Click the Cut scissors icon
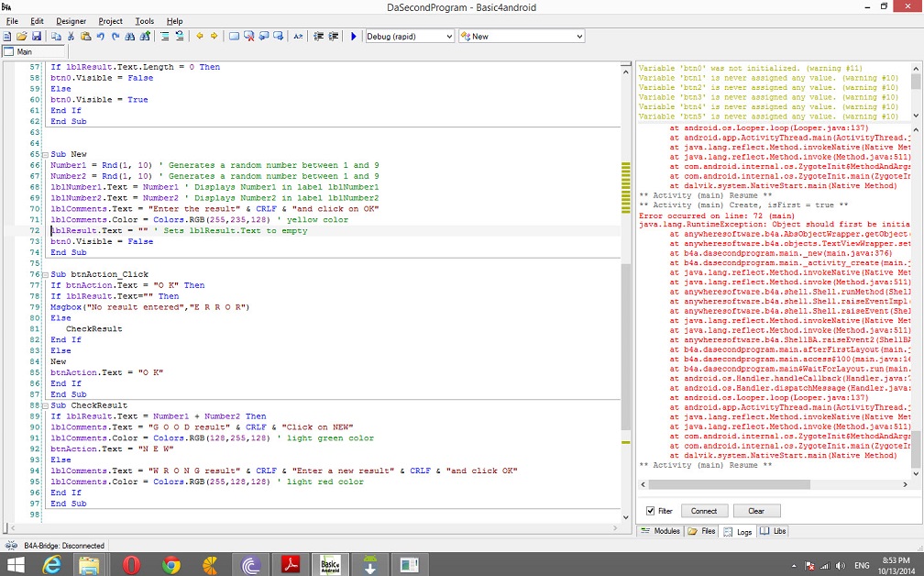 point(71,37)
